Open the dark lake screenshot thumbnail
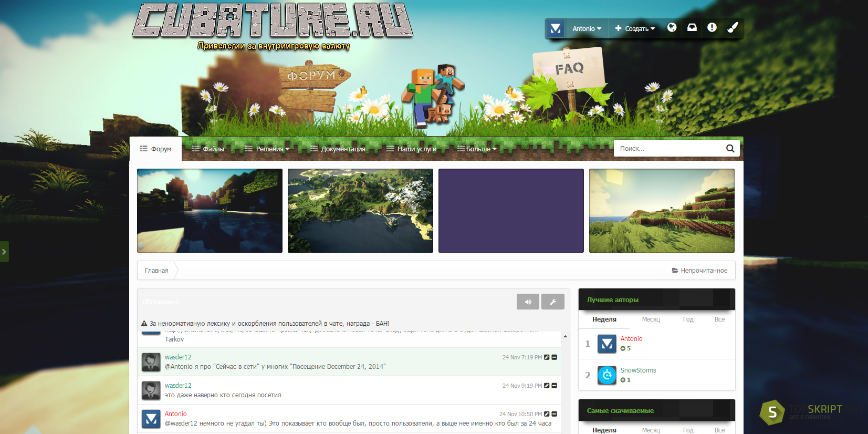Viewport: 868px width, 434px height. tap(210, 211)
